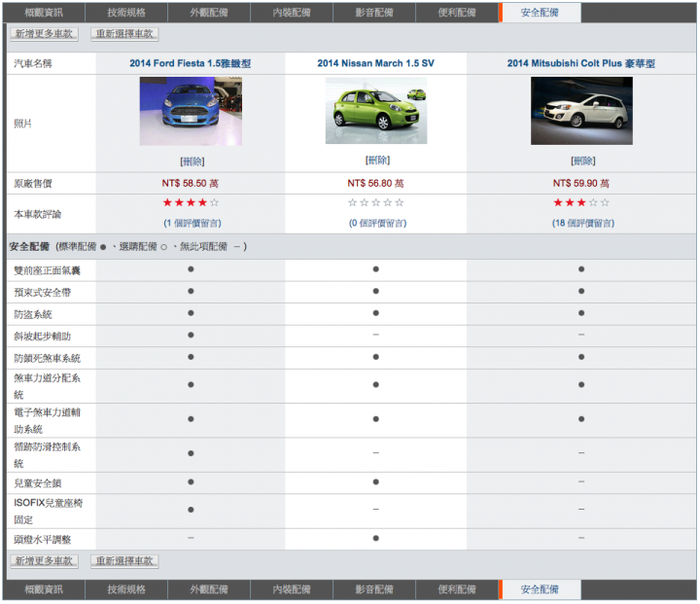View the white Mitsubishi Colt Plus photo
The height and width of the screenshot is (604, 700).
(x=581, y=111)
